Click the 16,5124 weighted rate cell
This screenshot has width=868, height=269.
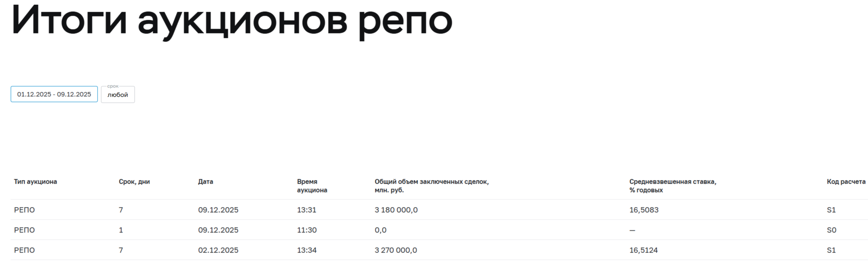pos(643,250)
